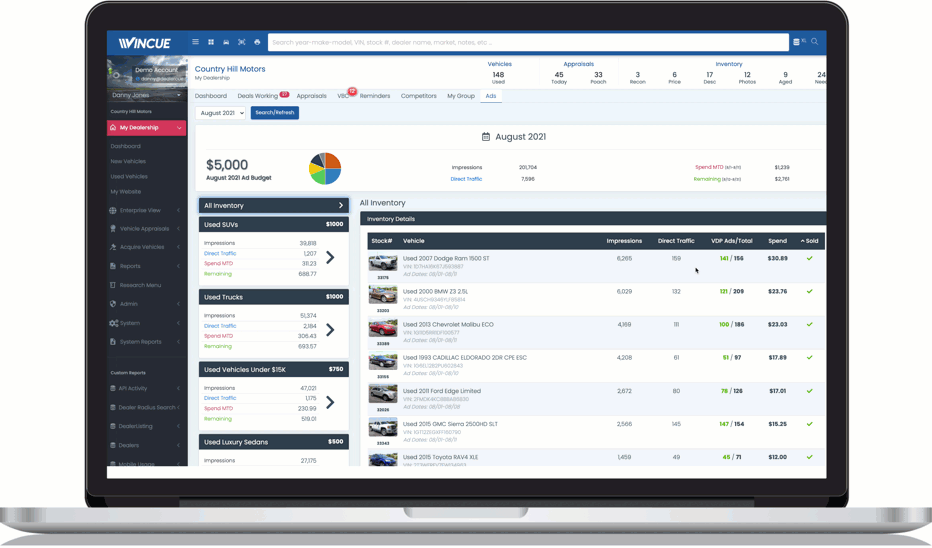This screenshot has height=548, width=932.
Task: Click the Dodge Ram 1500 ST thumbnail
Action: 383,263
